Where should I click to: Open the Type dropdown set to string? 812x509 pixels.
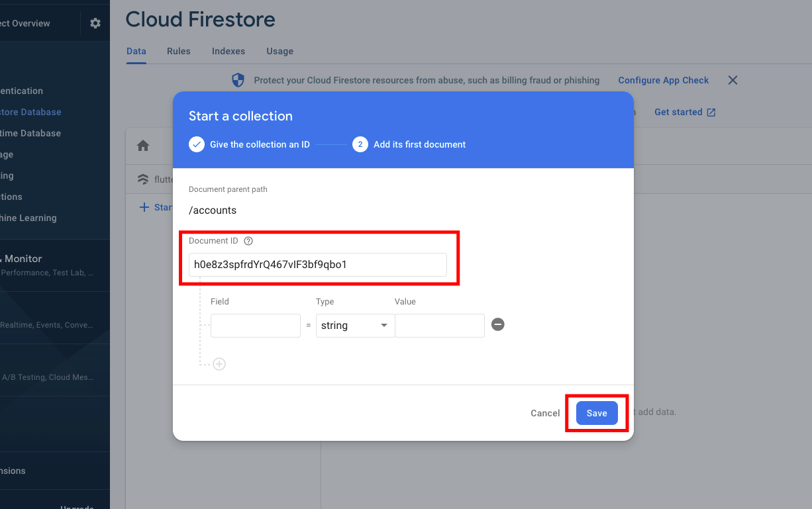(x=355, y=326)
